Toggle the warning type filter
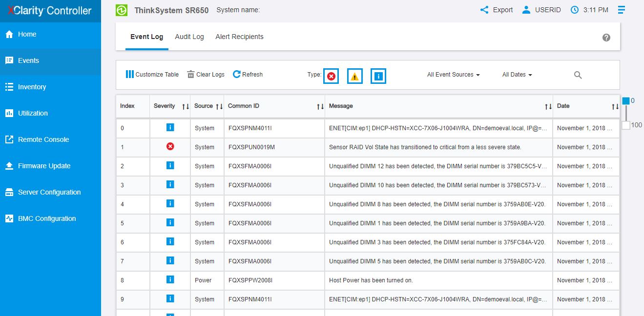 click(355, 76)
